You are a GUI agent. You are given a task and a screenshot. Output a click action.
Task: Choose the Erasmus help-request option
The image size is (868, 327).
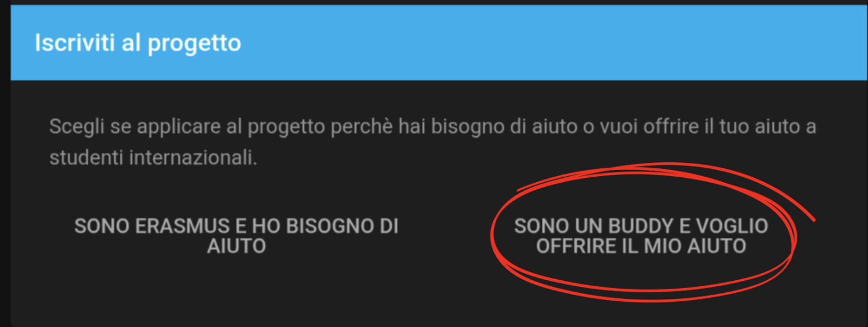[236, 236]
